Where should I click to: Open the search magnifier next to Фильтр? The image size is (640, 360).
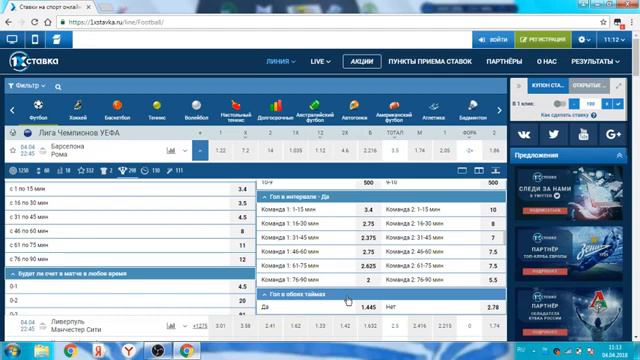[x=58, y=87]
